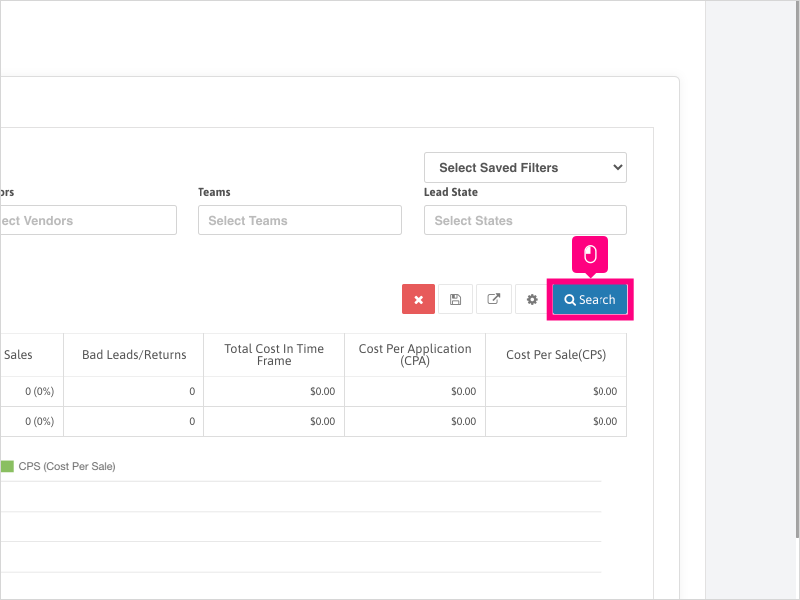
Task: Click the save filter floppy disk icon
Action: pos(456,299)
